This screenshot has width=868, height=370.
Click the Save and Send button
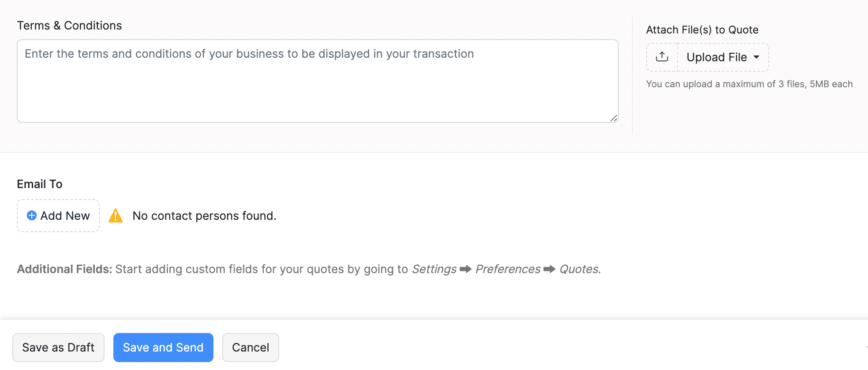163,348
